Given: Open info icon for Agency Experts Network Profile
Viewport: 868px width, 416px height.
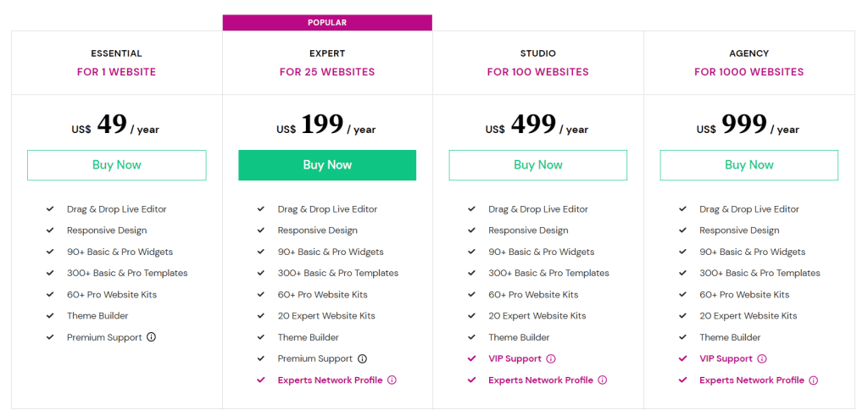Looking at the screenshot, I should [813, 380].
